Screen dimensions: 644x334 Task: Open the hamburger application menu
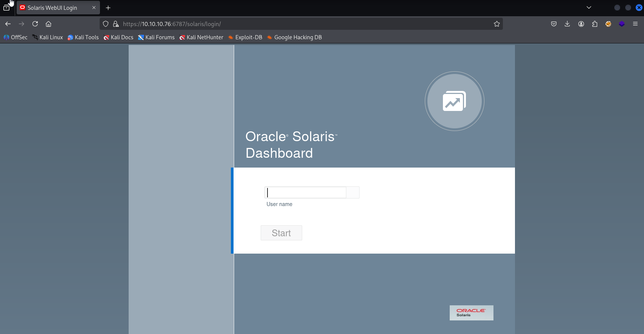635,24
